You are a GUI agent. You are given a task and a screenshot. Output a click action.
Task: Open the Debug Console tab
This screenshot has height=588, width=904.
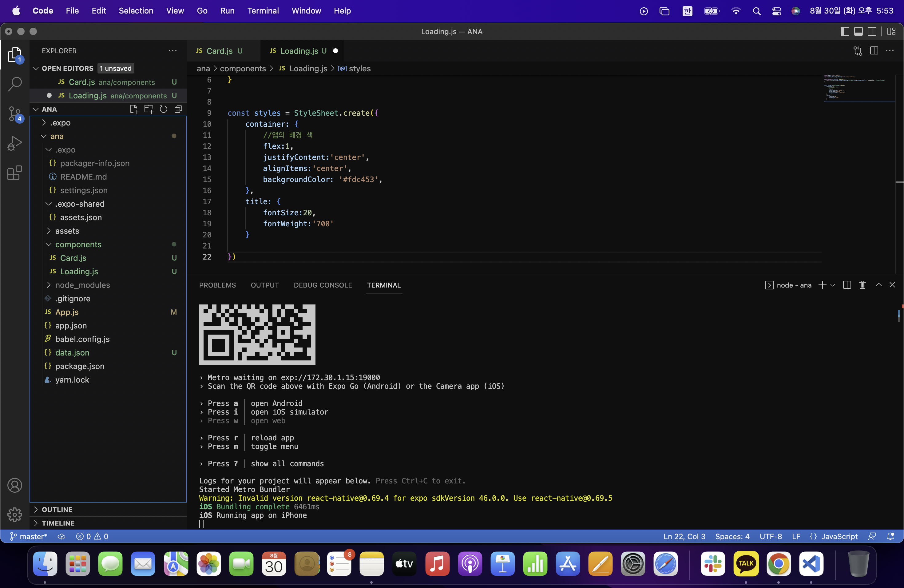tap(323, 285)
